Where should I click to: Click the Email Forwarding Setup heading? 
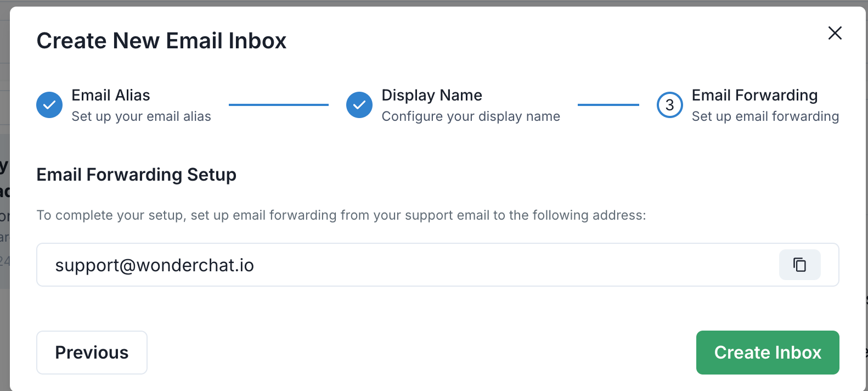pyautogui.click(x=137, y=175)
